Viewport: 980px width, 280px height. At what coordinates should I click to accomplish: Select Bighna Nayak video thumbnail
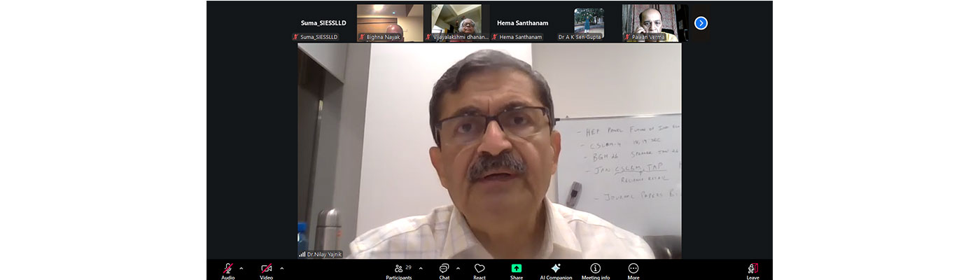390,22
